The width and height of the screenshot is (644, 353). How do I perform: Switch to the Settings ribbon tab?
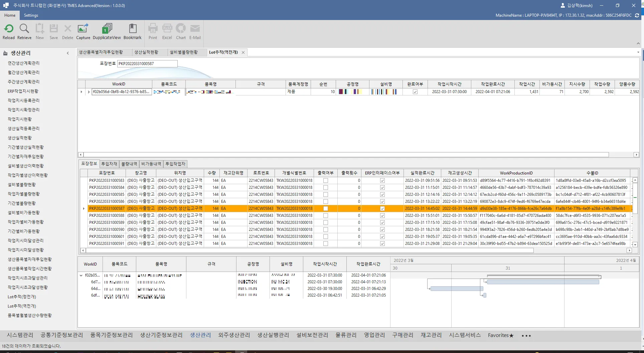pos(31,15)
